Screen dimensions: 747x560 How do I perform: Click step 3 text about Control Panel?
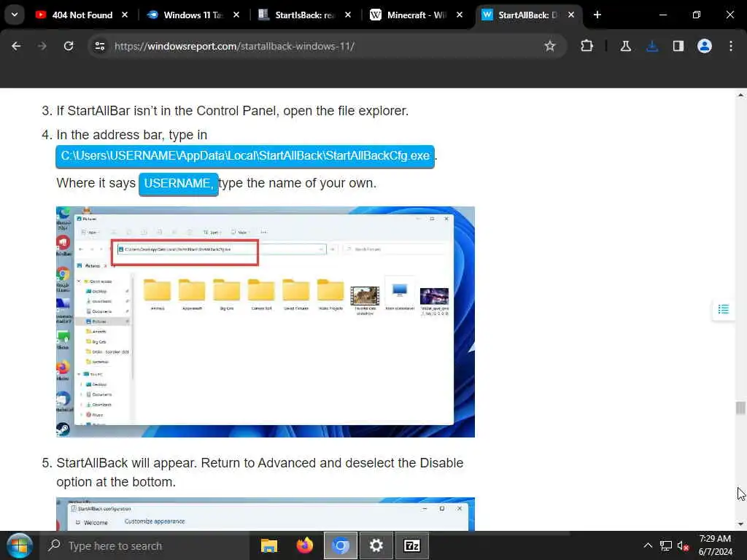click(x=233, y=111)
